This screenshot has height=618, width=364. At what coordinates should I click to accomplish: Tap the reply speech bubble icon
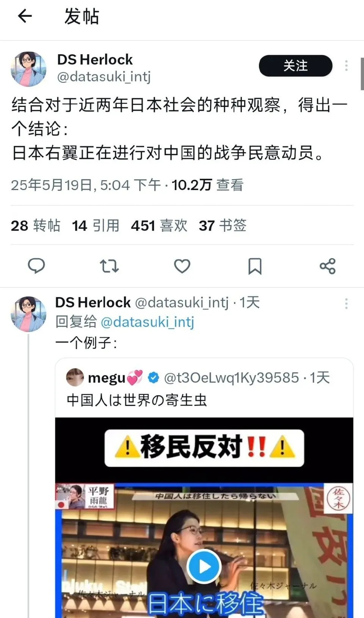[x=36, y=266]
